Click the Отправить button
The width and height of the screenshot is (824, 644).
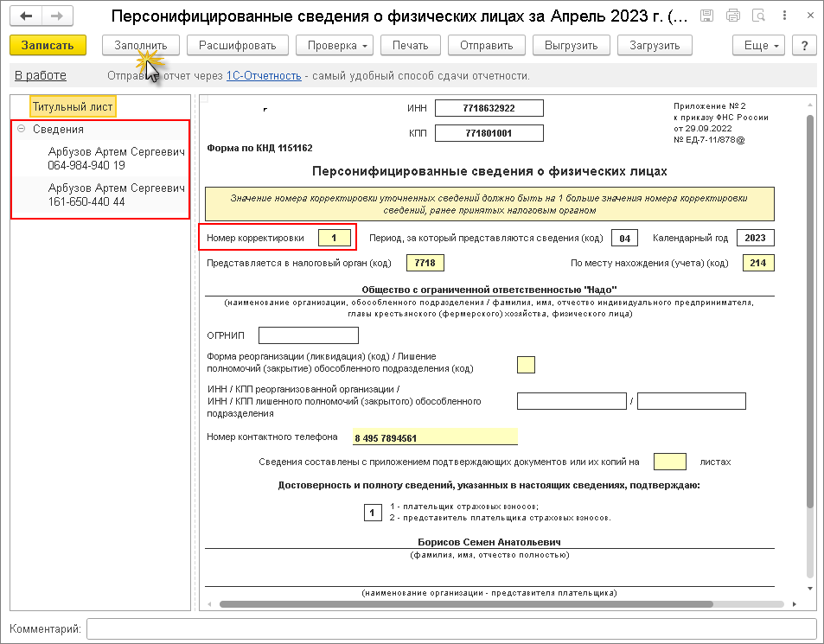coord(487,46)
